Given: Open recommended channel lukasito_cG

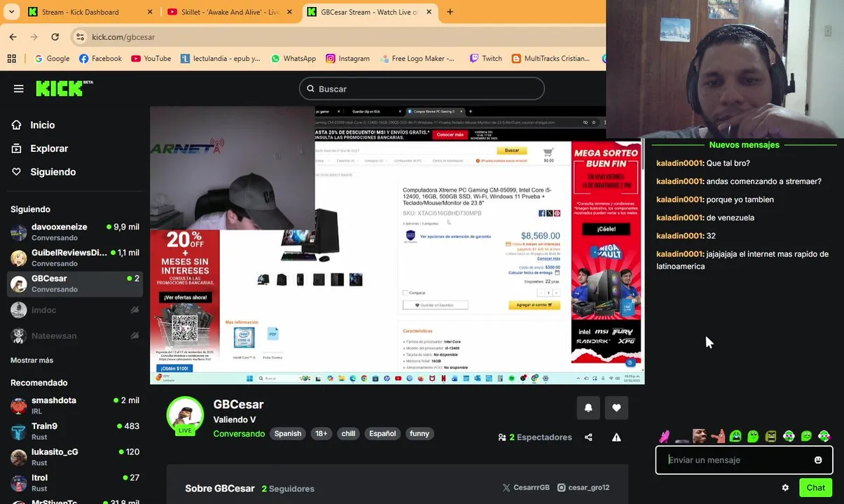Looking at the screenshot, I should (75, 457).
